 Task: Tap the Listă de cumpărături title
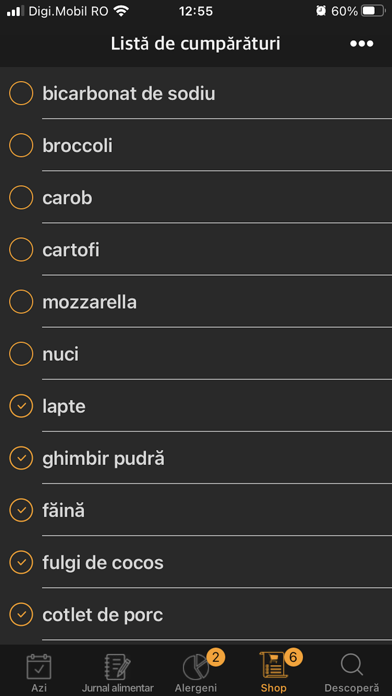tap(195, 44)
